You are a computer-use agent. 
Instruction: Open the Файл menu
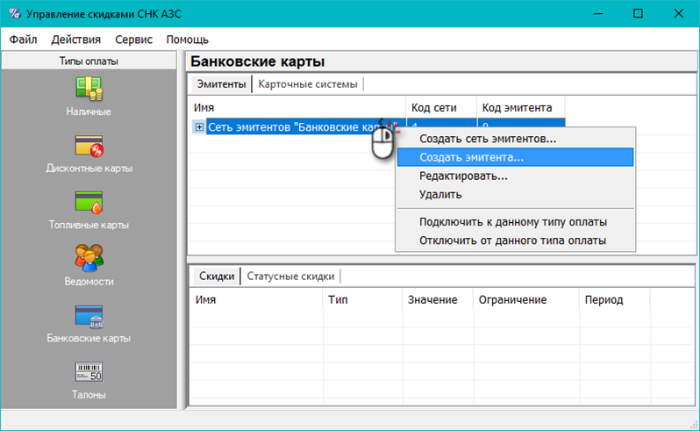(23, 39)
